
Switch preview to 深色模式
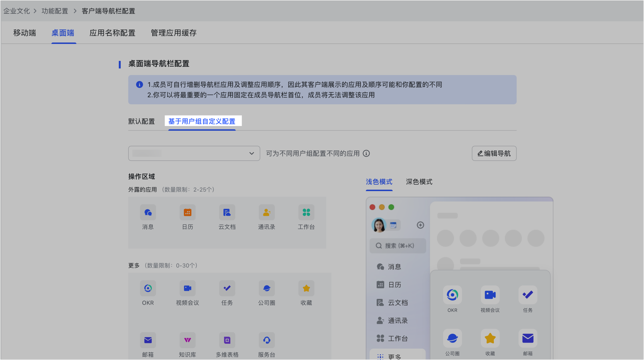[x=419, y=182]
